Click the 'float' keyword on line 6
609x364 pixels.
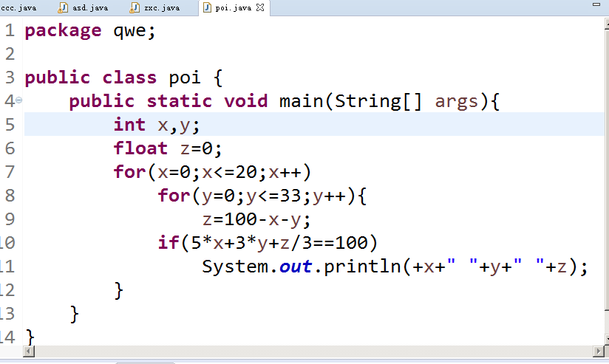140,148
